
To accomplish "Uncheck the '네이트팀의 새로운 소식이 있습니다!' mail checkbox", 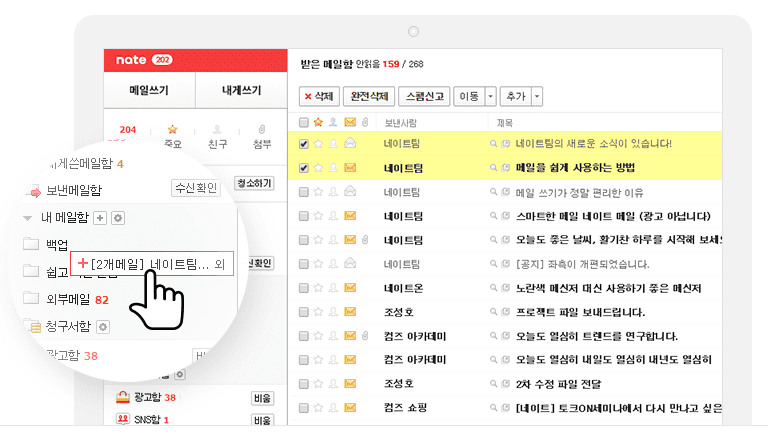I will click(x=304, y=144).
